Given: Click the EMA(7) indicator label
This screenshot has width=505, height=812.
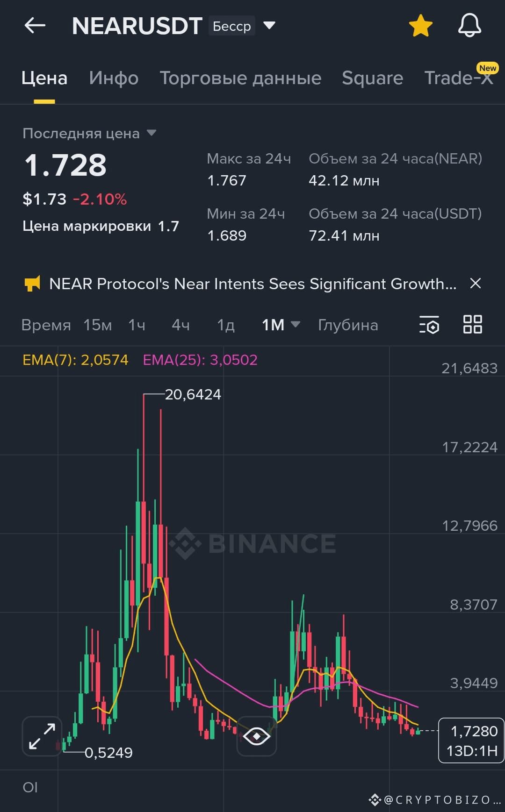Looking at the screenshot, I should (75, 360).
